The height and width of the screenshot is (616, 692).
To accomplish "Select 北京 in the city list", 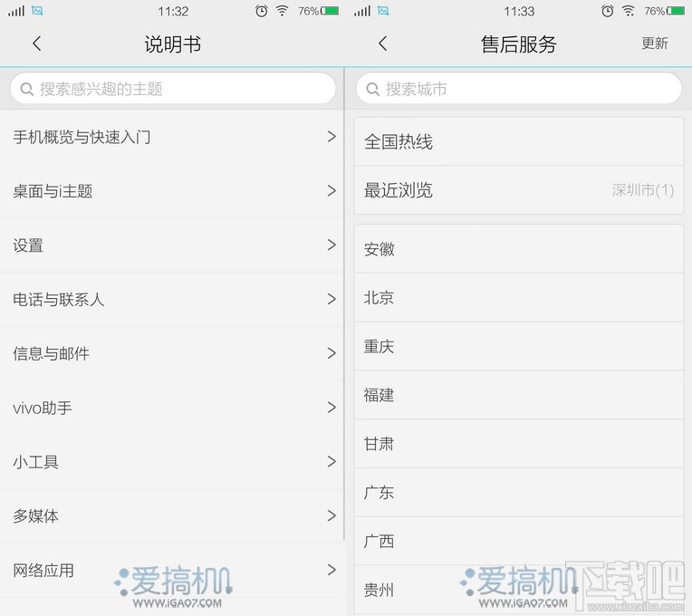I will click(x=519, y=298).
